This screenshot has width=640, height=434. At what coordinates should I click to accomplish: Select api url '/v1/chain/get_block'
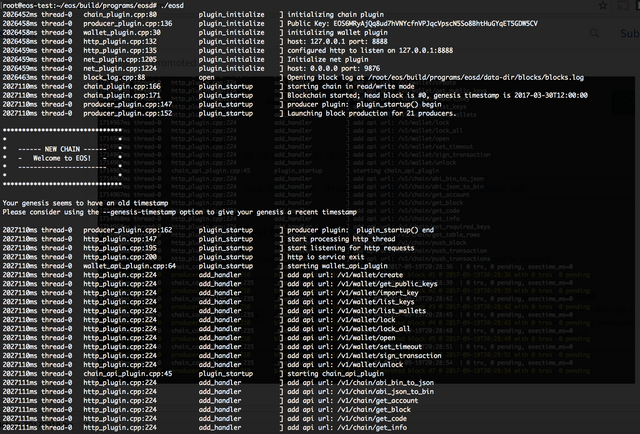[374, 410]
